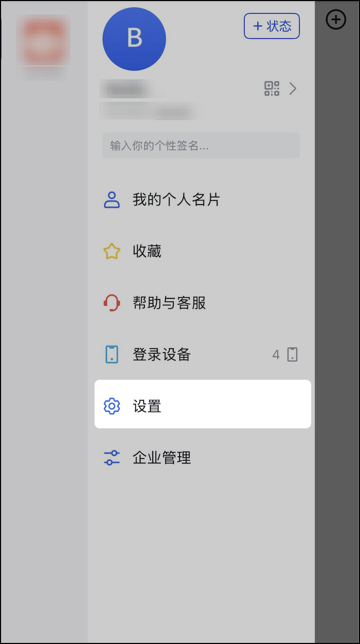The width and height of the screenshot is (360, 644).
Task: Tap the yellow star favorites icon
Action: click(112, 251)
